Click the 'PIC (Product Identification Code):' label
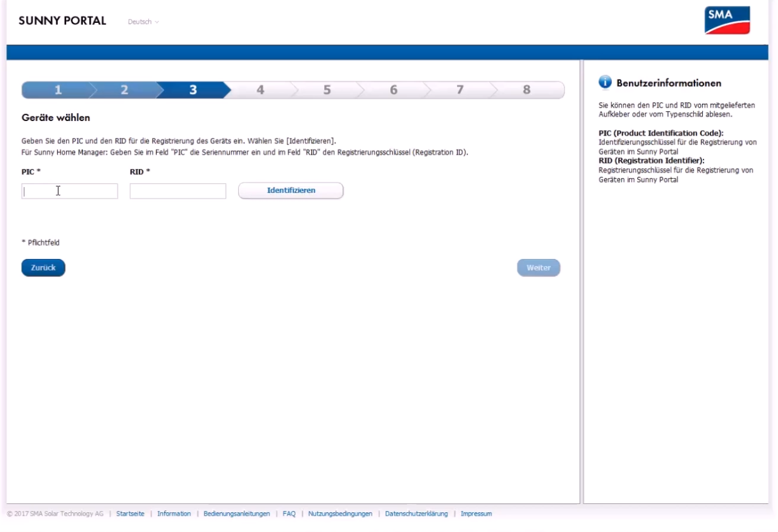This screenshot has width=778, height=532. [661, 133]
